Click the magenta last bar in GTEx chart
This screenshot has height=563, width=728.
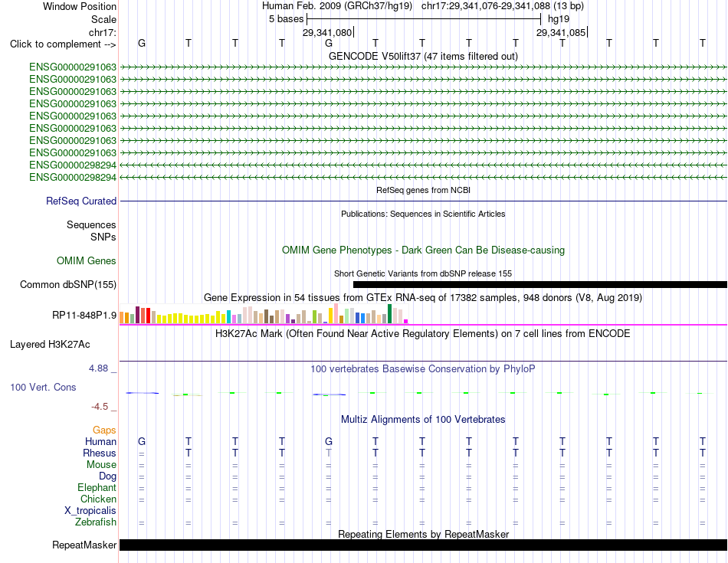(x=406, y=321)
